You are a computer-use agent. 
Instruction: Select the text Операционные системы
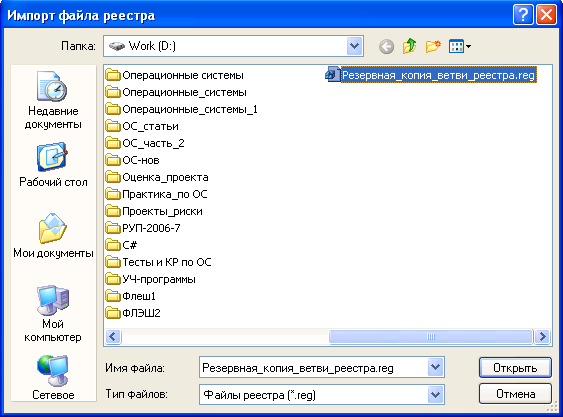pos(183,75)
